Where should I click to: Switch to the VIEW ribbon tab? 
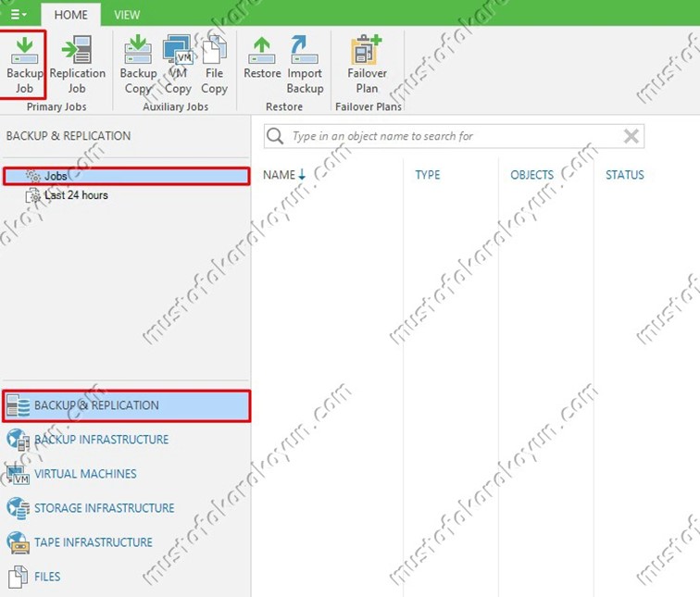point(127,15)
